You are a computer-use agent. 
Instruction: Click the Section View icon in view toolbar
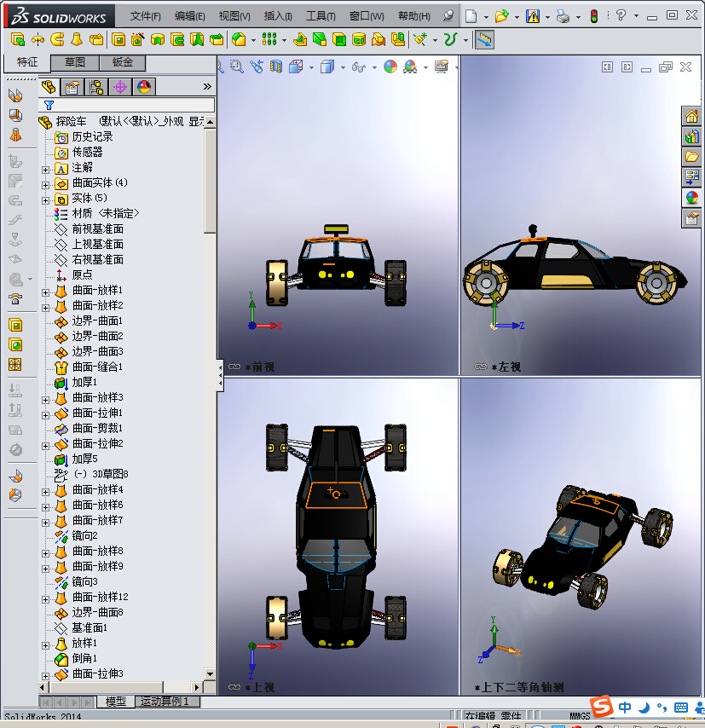276,66
